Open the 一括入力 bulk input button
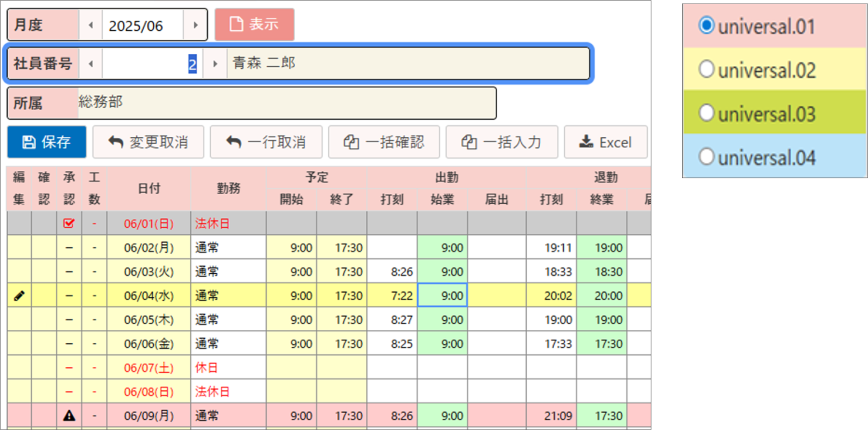The width and height of the screenshot is (868, 430). [x=501, y=142]
